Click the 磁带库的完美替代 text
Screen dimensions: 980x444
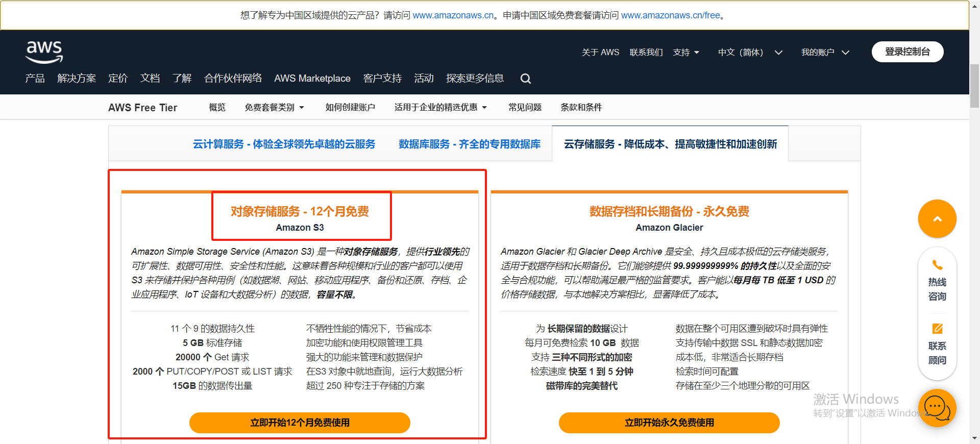coord(581,386)
